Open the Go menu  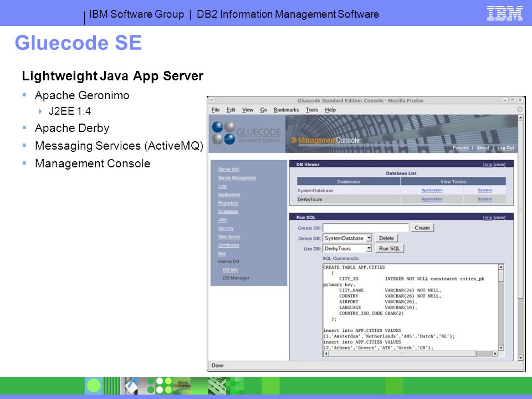(x=264, y=110)
